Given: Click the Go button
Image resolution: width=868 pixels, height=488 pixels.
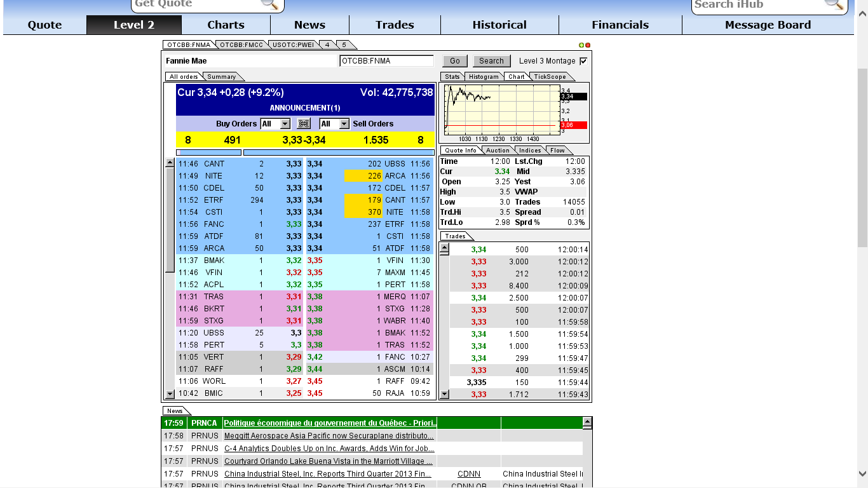Looking at the screenshot, I should [455, 61].
